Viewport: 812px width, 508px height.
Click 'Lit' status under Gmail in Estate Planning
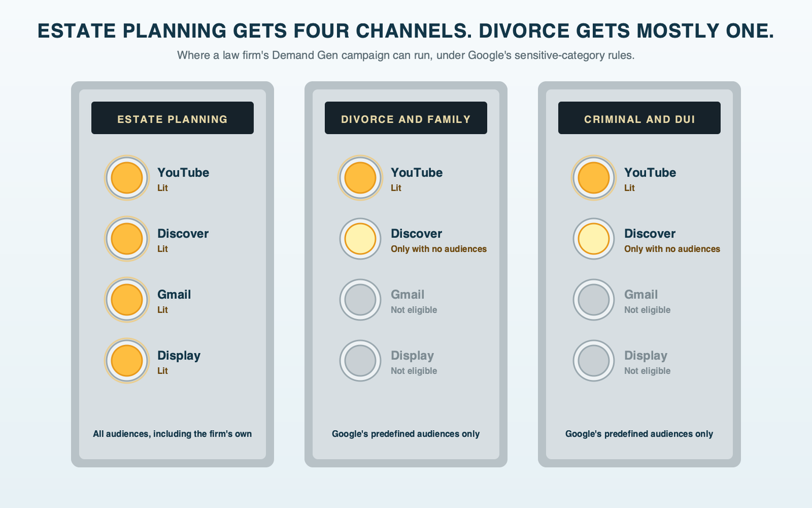(162, 310)
